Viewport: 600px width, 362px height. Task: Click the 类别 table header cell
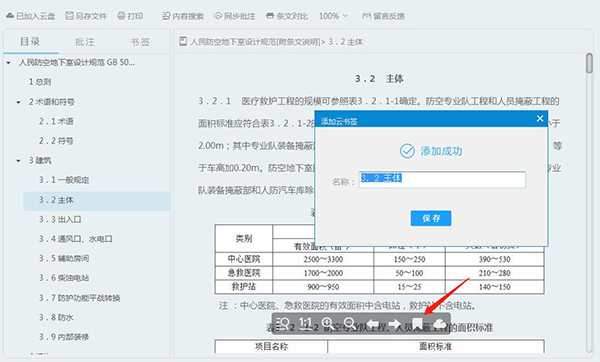(244, 238)
